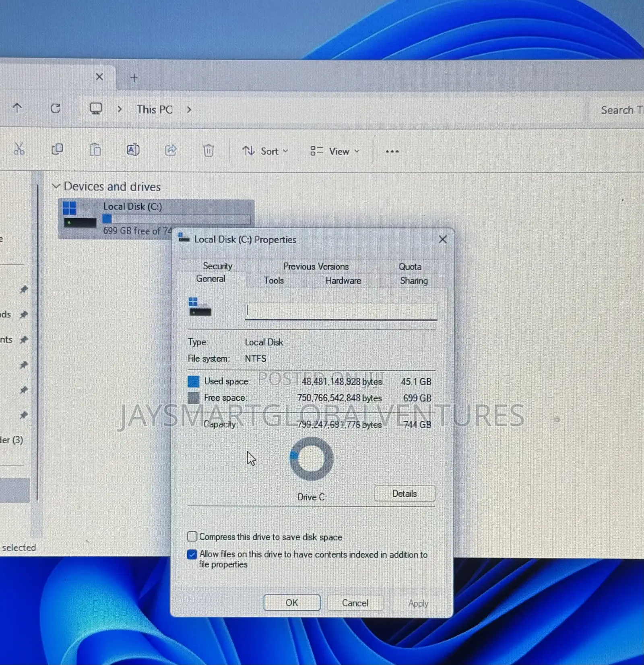Click the drive icon in Properties General tab
The image size is (644, 665).
point(200,307)
